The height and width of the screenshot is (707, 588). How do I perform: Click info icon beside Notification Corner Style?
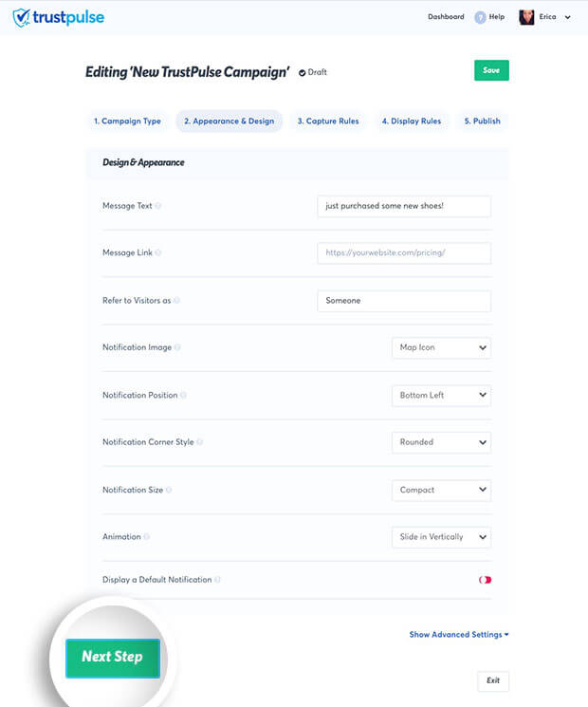coord(199,442)
